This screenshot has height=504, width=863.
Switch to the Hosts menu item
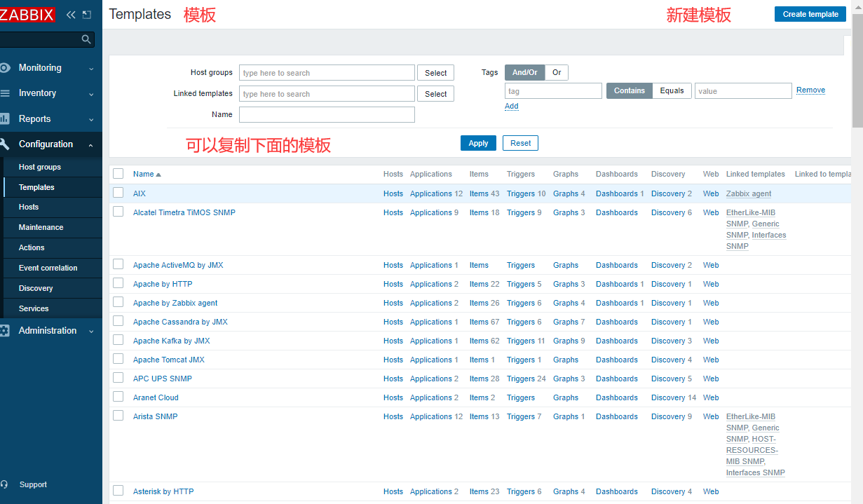pos(29,207)
